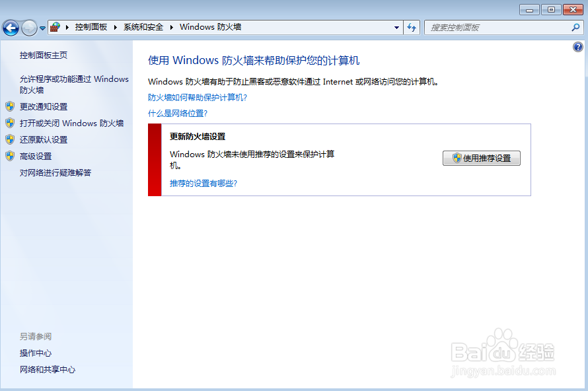Click shield icon beside 打开或关闭 Windows 防火墙
The image size is (588, 391).
(x=10, y=123)
